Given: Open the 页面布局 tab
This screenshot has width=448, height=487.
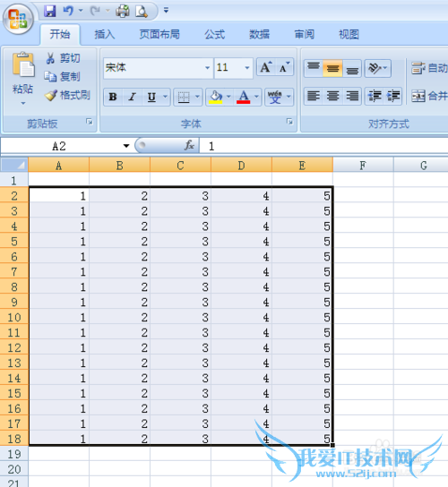Looking at the screenshot, I should point(159,34).
